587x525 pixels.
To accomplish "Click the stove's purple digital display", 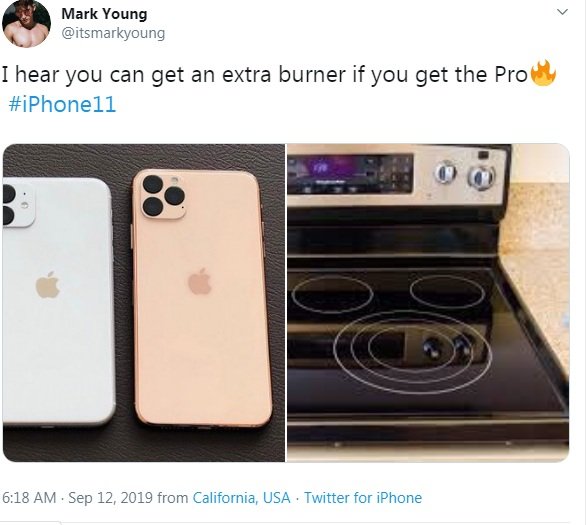I will coord(350,174).
